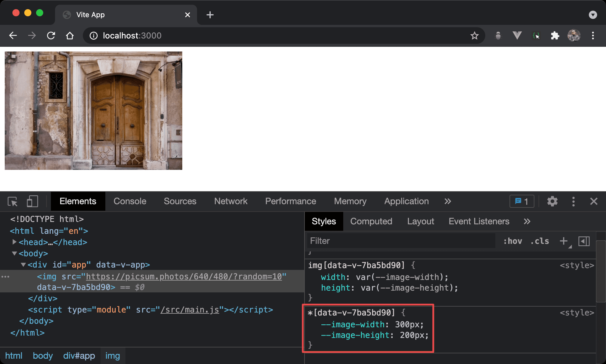Collapse the div#app element node
This screenshot has width=606, height=364.
23,265
